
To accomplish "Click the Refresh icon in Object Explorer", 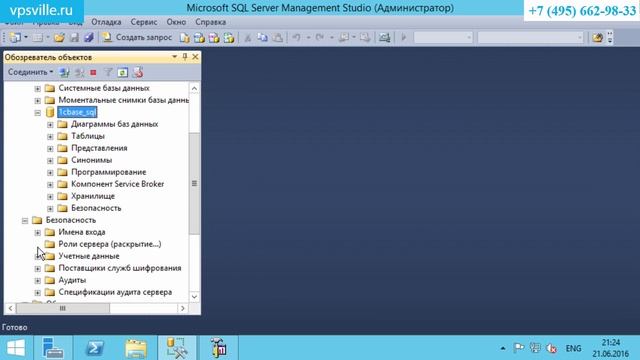I will click(122, 73).
